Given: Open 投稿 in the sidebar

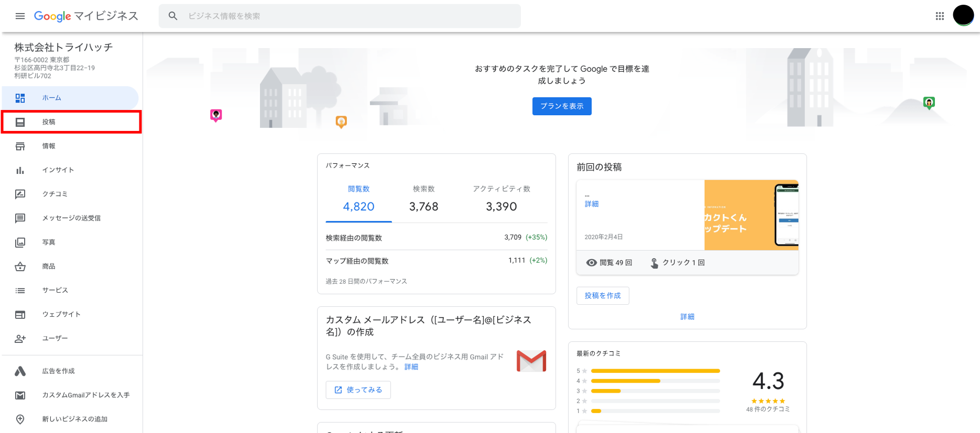Looking at the screenshot, I should coord(71,122).
